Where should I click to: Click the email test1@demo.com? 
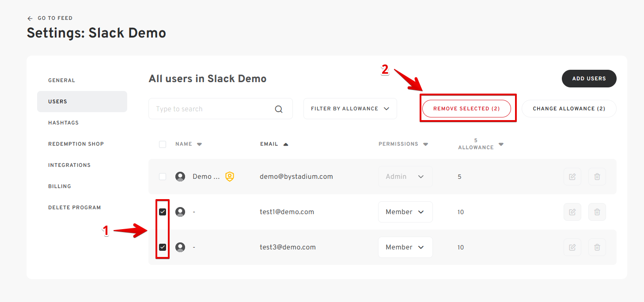pos(287,212)
